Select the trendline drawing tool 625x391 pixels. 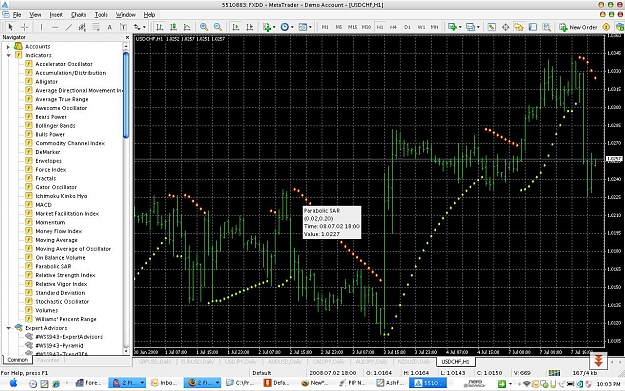click(69, 27)
